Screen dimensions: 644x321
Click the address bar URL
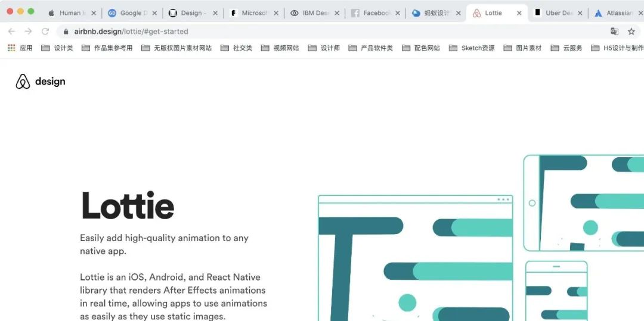tap(131, 32)
